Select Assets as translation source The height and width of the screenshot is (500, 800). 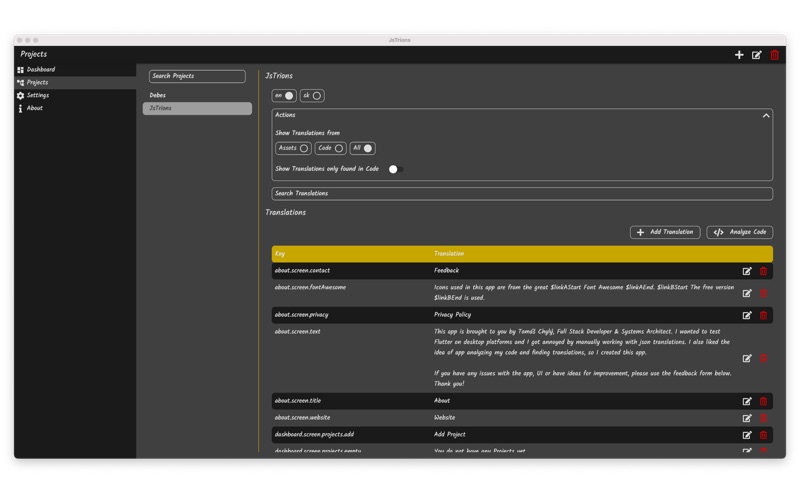point(293,148)
